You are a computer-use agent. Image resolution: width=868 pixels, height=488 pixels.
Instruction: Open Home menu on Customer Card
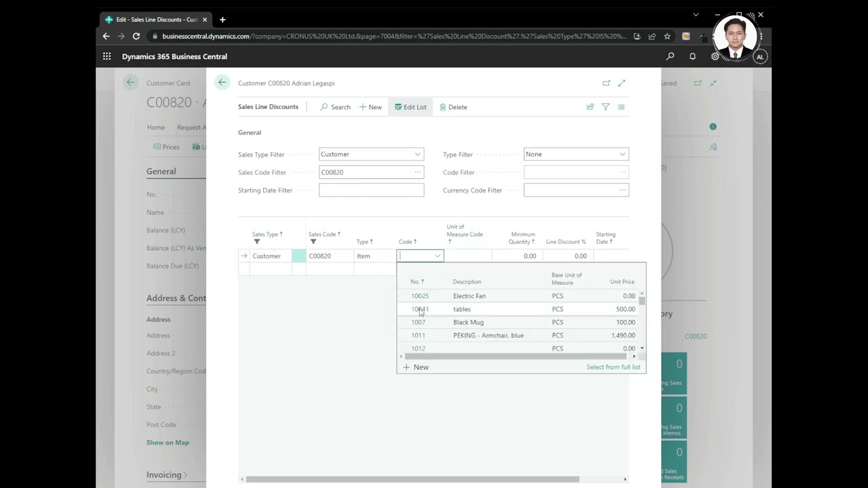tap(156, 127)
